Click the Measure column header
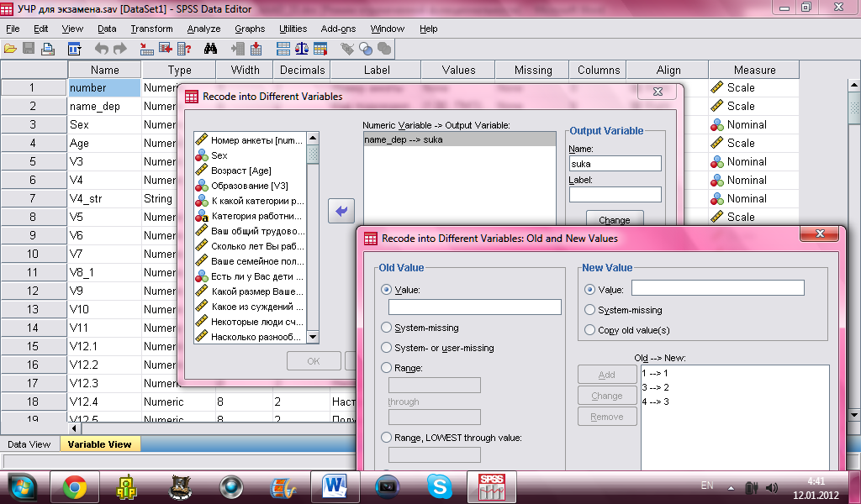 [754, 70]
